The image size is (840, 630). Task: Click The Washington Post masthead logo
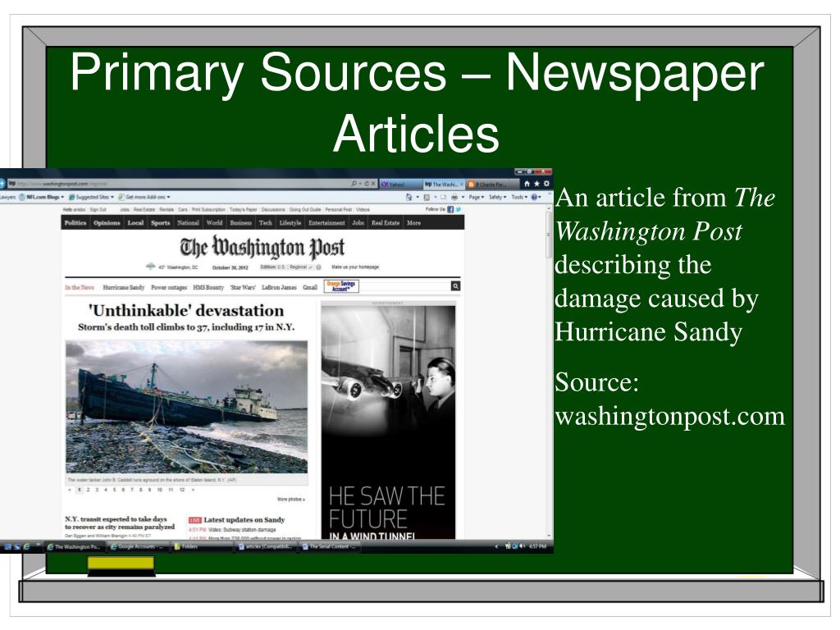[x=262, y=247]
